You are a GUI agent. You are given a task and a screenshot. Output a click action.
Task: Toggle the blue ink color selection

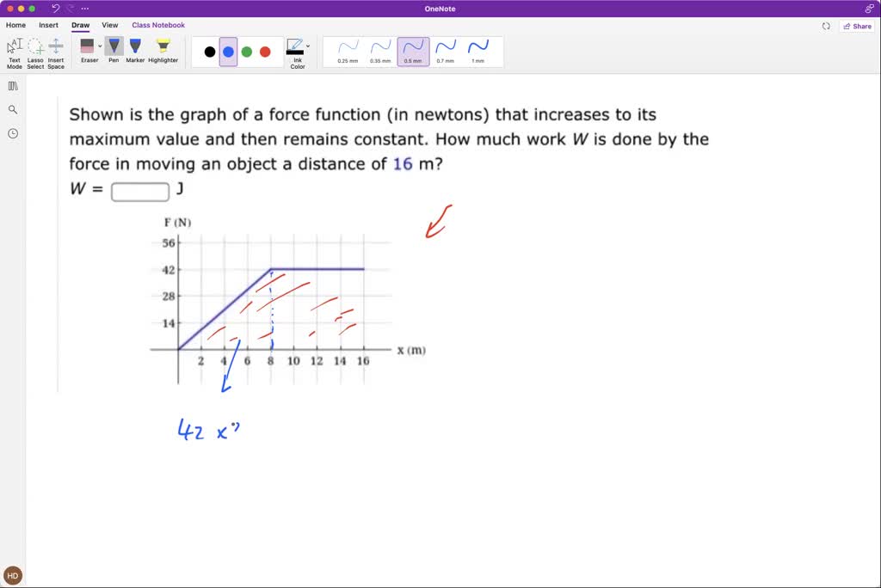[x=226, y=52]
